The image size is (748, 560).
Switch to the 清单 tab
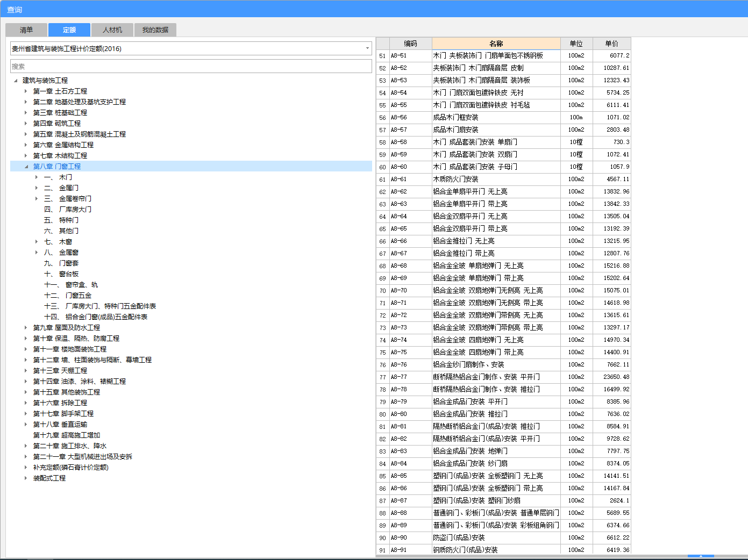point(26,30)
